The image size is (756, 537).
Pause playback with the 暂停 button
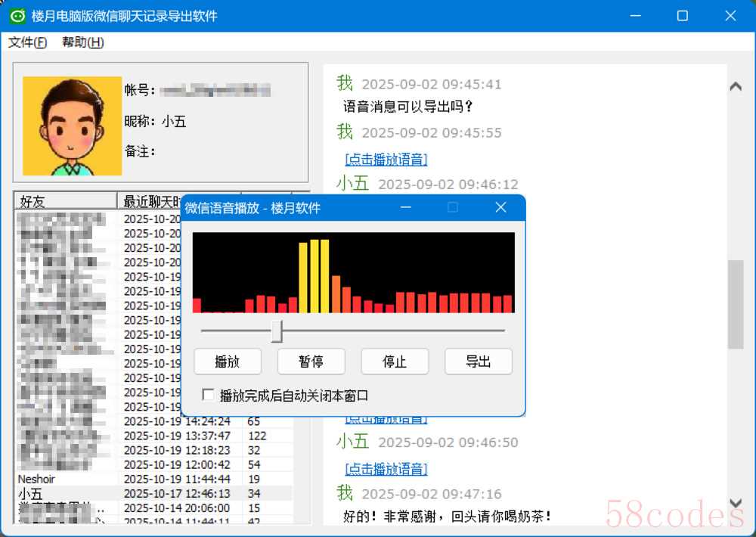[311, 362]
